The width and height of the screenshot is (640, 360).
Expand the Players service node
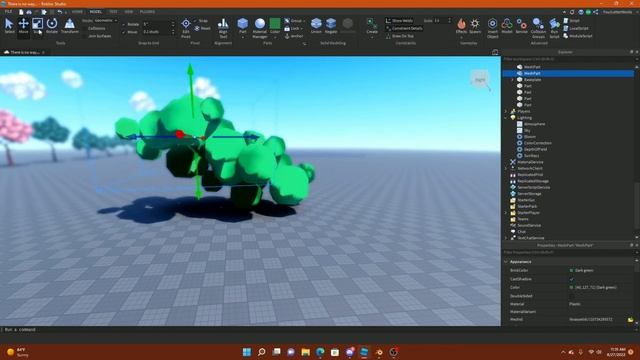pyautogui.click(x=506, y=111)
